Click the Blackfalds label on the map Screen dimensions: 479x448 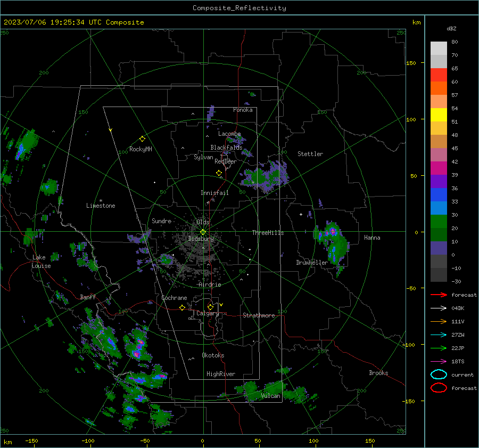(x=226, y=148)
